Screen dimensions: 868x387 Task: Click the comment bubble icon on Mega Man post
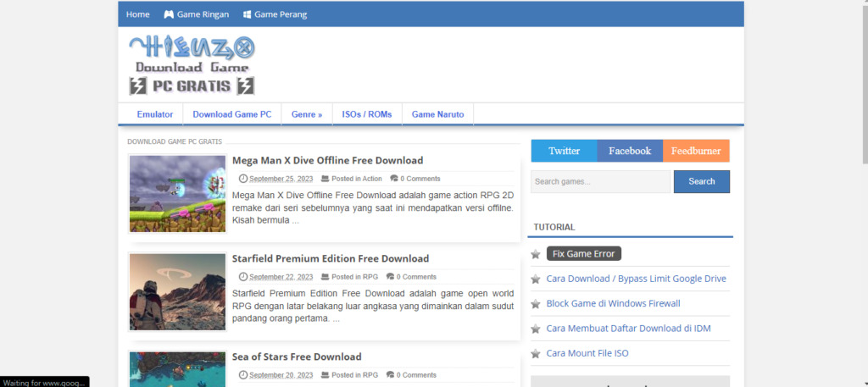[394, 179]
